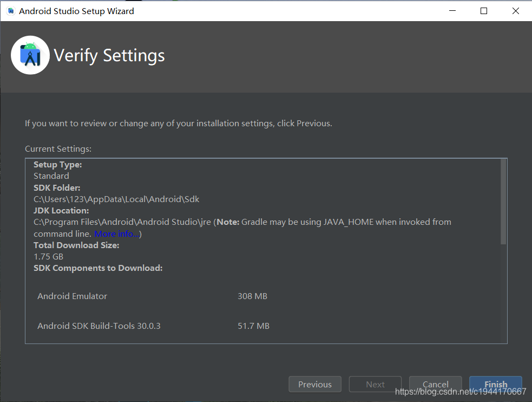Minimize the Setup Wizard window
This screenshot has width=532, height=402.
(452, 11)
